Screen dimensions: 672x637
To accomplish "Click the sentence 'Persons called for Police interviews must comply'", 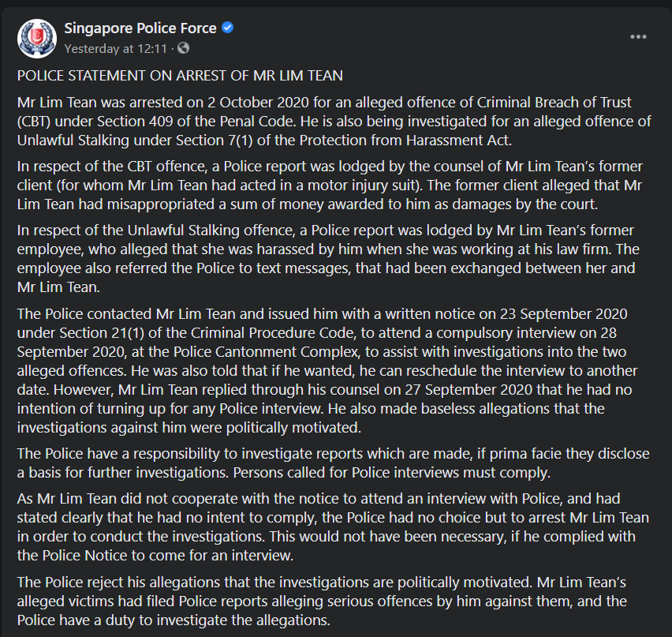I will (390, 473).
